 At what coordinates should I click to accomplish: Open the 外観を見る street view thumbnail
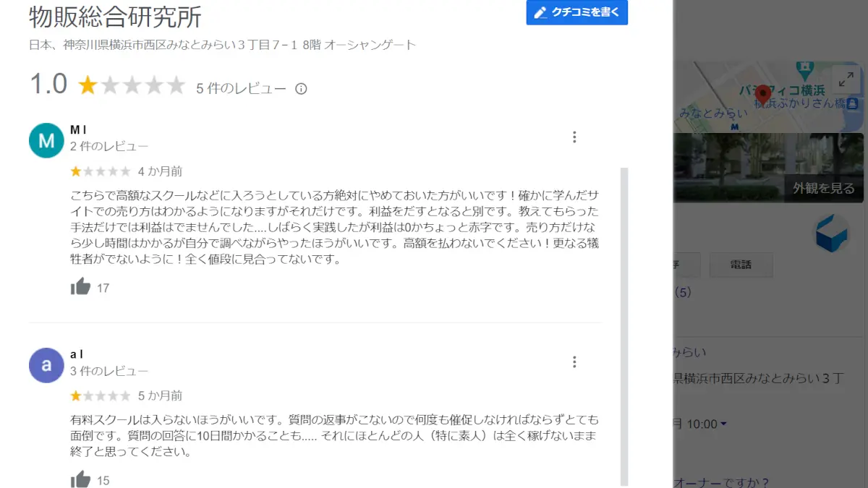coord(823,189)
